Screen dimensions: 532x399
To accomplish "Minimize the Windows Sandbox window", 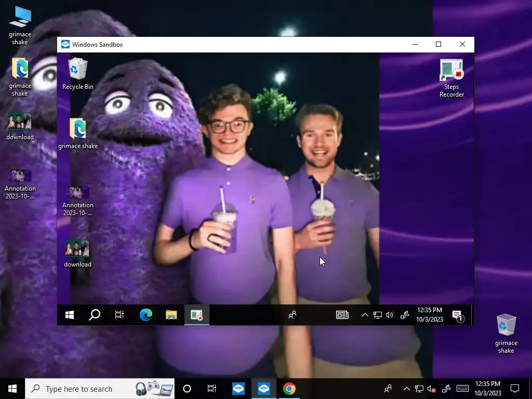I will [415, 45].
